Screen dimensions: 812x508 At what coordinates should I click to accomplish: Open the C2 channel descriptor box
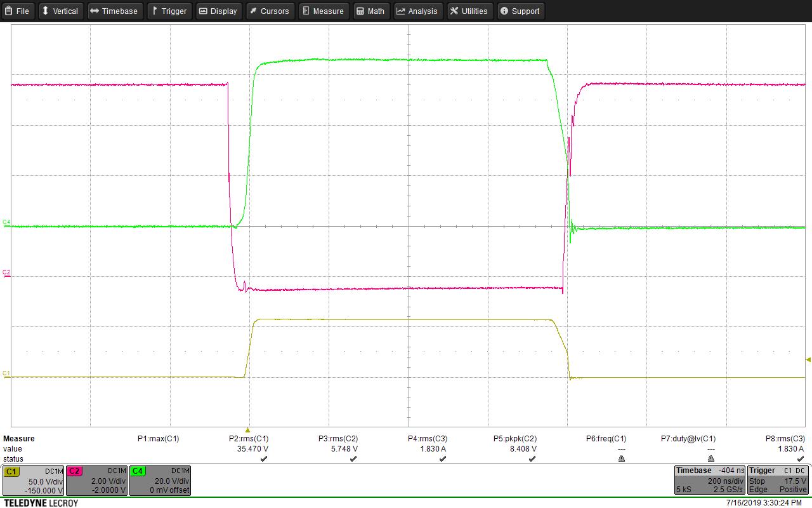[x=96, y=481]
